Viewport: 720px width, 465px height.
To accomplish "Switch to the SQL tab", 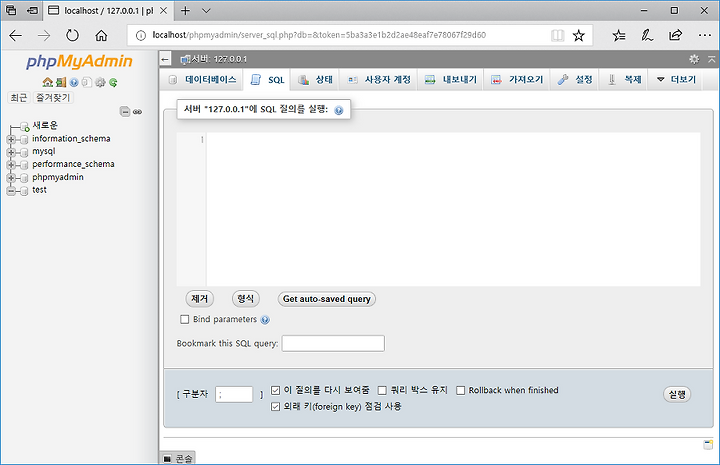I will 267,80.
